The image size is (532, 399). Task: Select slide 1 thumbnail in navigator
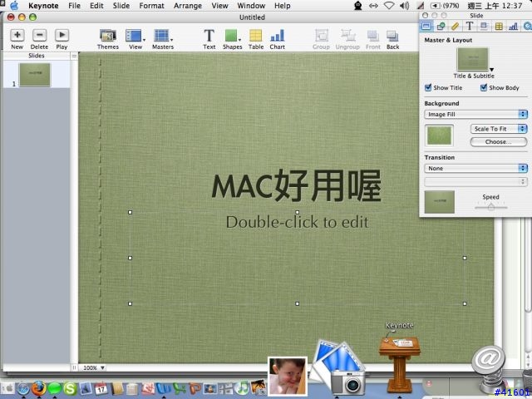click(x=35, y=75)
